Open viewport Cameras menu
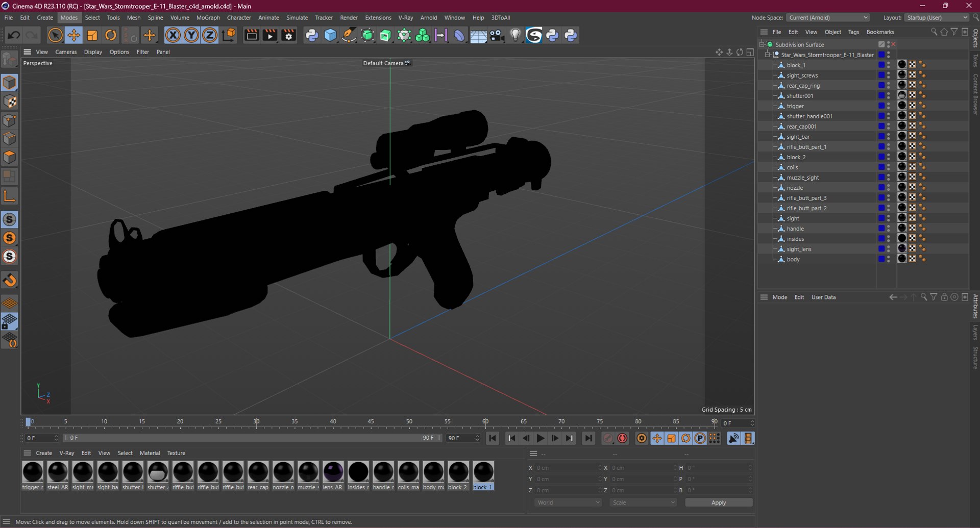The image size is (980, 528). pyautogui.click(x=66, y=52)
